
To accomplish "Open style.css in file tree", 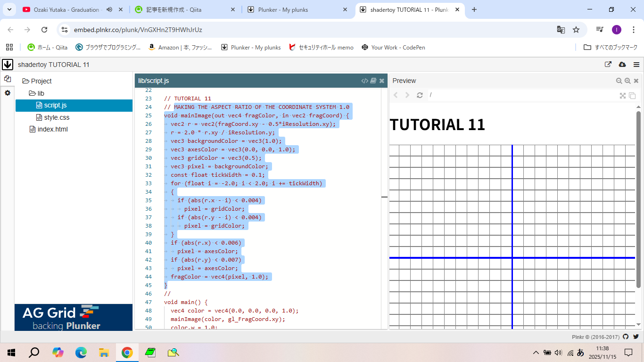I will click(53, 117).
